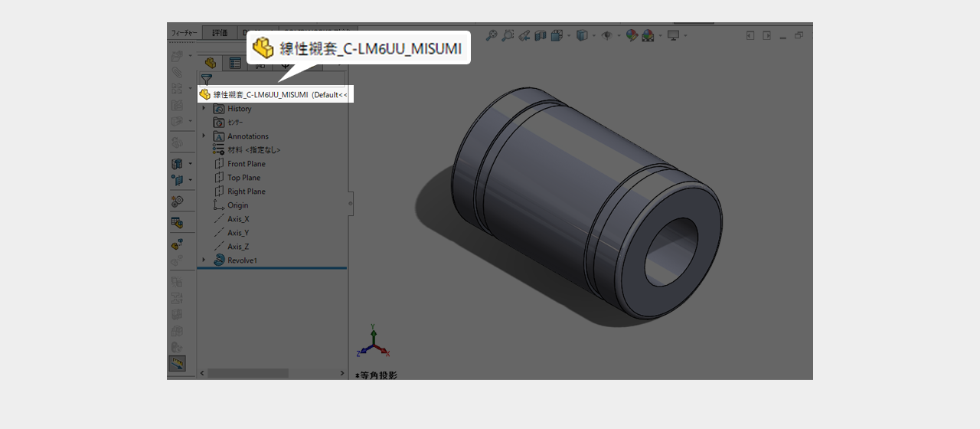
Task: Switch to the 評価 tab
Action: pos(220,33)
